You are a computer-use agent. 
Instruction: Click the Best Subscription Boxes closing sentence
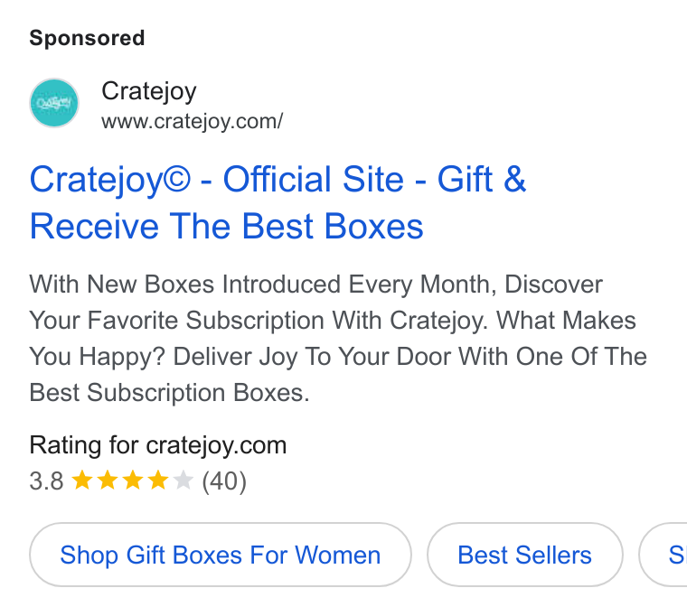point(170,392)
